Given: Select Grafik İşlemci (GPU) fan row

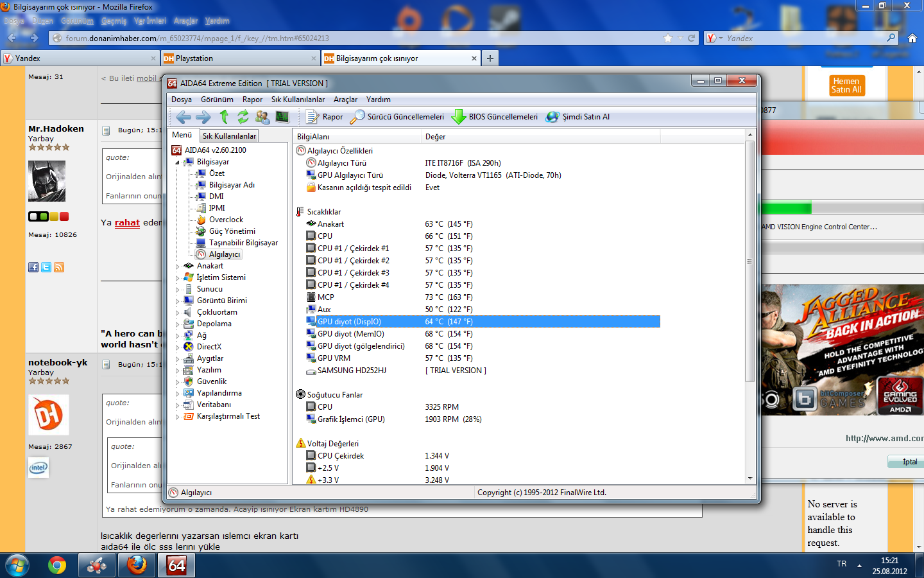Looking at the screenshot, I should 477,419.
